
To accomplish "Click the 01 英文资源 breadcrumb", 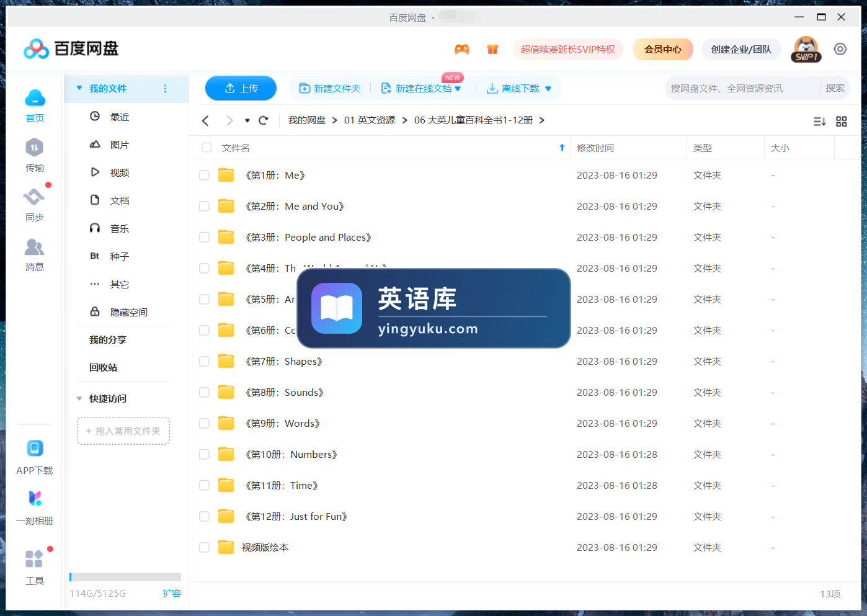I will coord(370,120).
